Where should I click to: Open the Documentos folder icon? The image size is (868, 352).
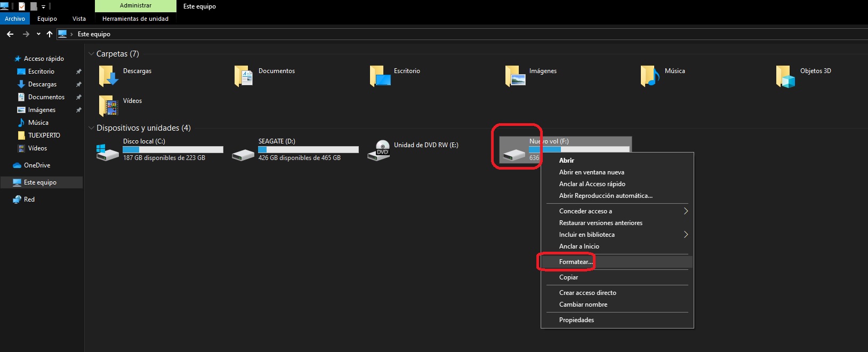pyautogui.click(x=244, y=76)
